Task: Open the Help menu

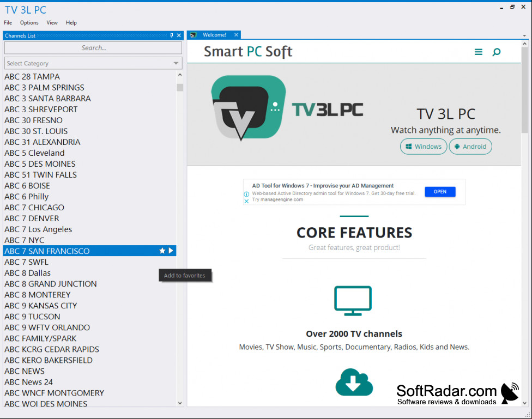Action: [71, 22]
